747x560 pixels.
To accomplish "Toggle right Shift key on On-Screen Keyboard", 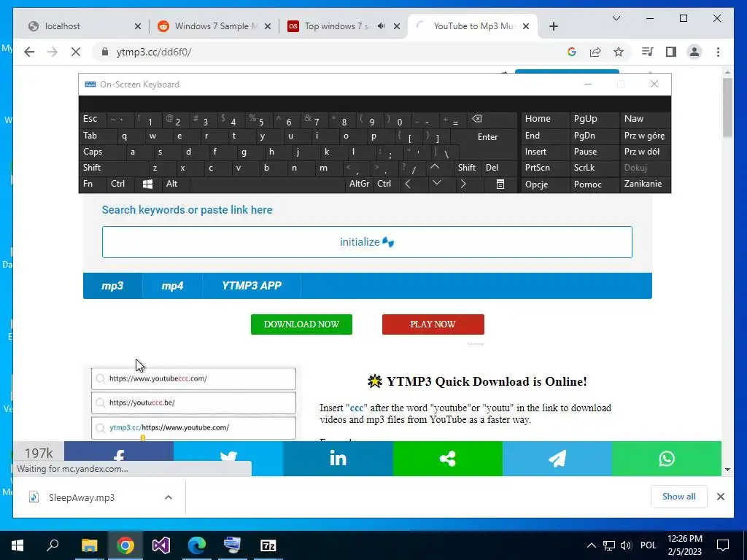I will pyautogui.click(x=466, y=168).
